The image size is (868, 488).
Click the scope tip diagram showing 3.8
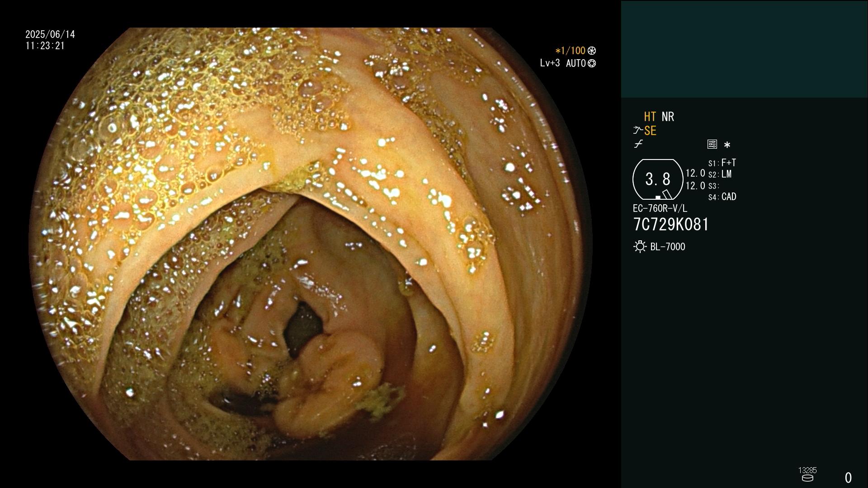point(658,179)
